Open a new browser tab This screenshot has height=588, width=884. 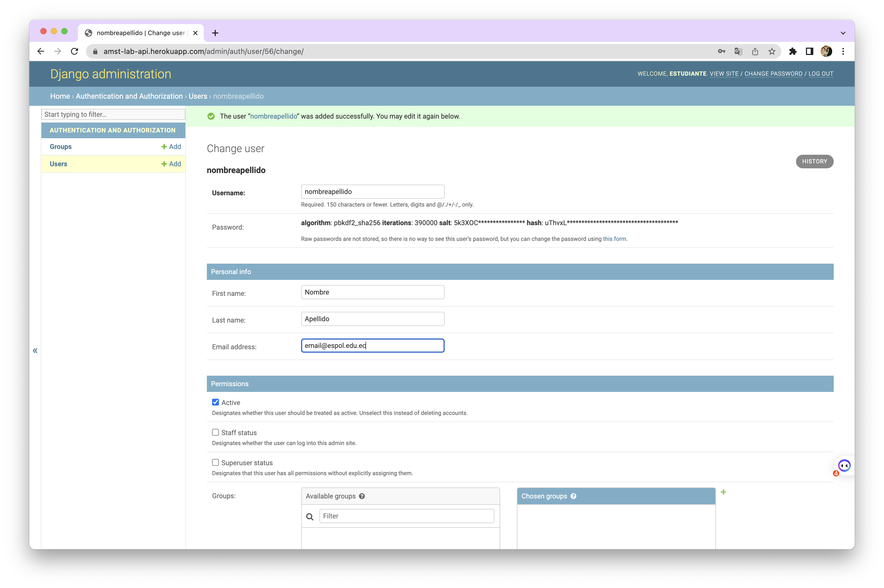[215, 33]
